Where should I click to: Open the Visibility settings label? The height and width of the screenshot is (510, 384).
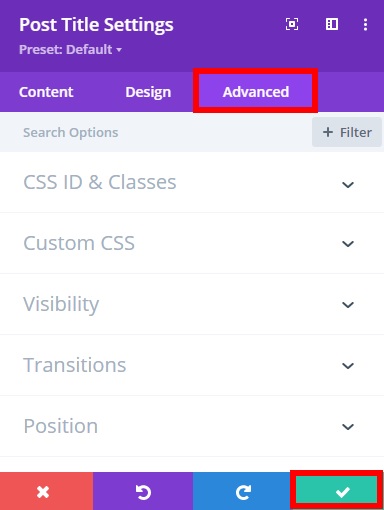61,304
